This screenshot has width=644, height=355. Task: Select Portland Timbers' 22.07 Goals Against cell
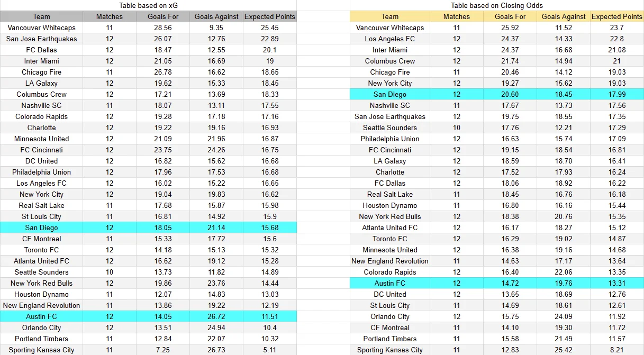(x=216, y=339)
